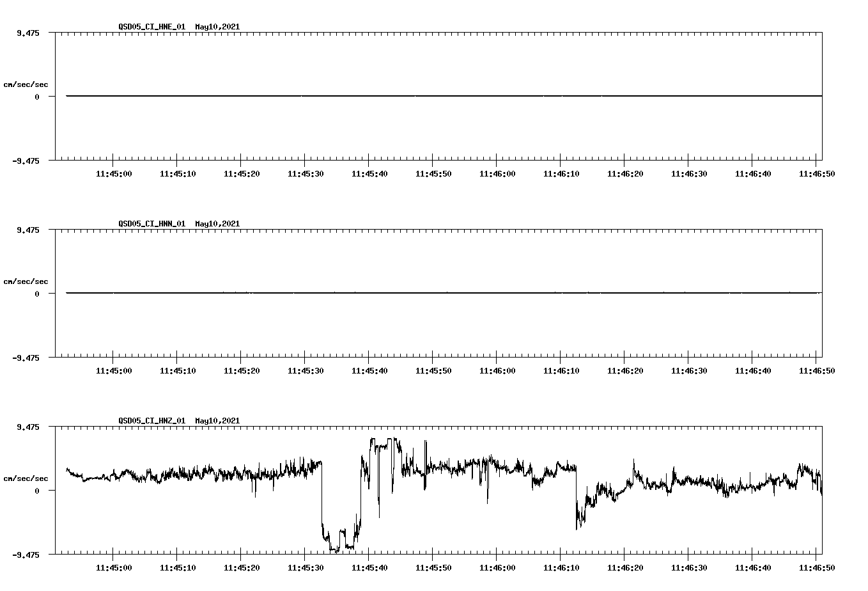Viewport: 868px width, 591px height.
Task: Click the -9.475 lower amplitude label on HNZ plot
Action: [x=26, y=555]
